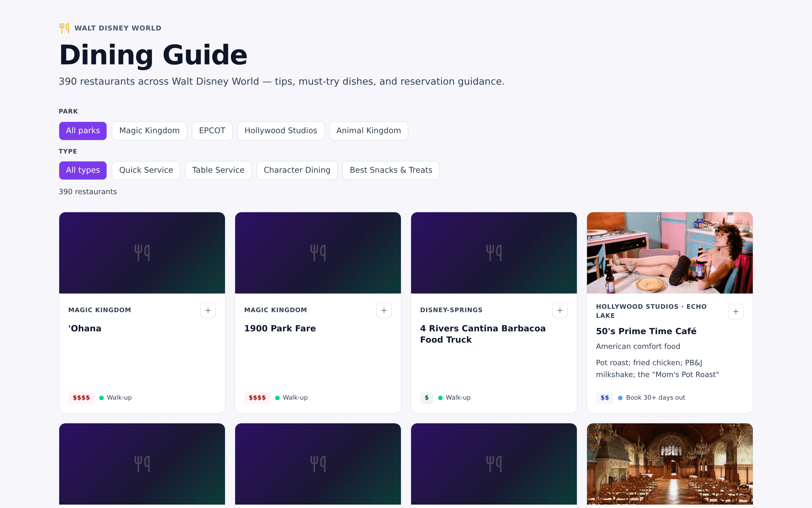
Task: Filter by EPCOT park
Action: [x=212, y=131]
